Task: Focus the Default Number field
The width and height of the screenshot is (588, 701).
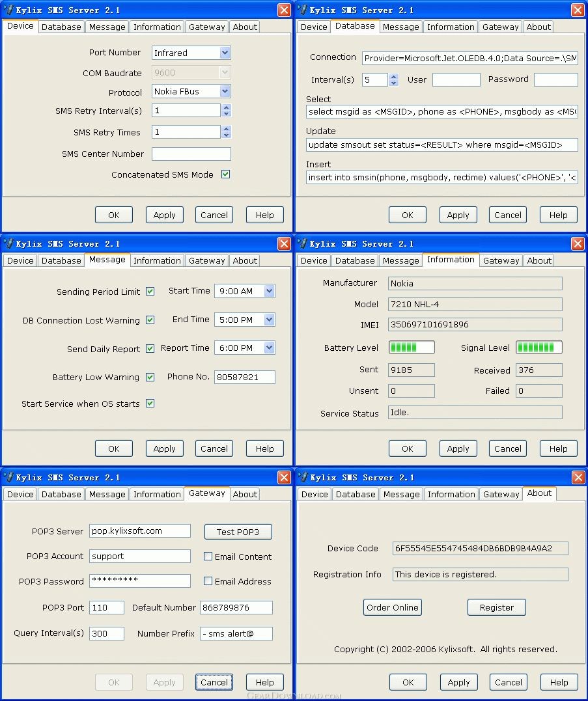Action: 236,607
